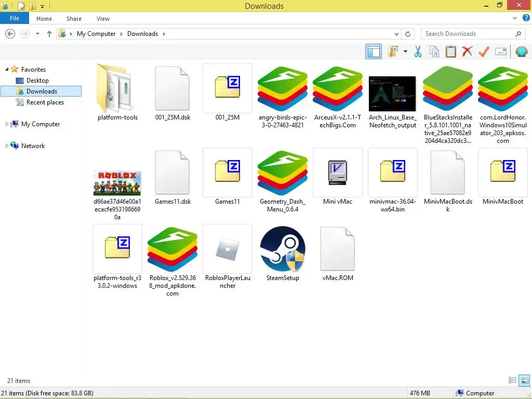This screenshot has height=399, width=532.
Task: Click the new folder quick access icon
Action: point(32,6)
